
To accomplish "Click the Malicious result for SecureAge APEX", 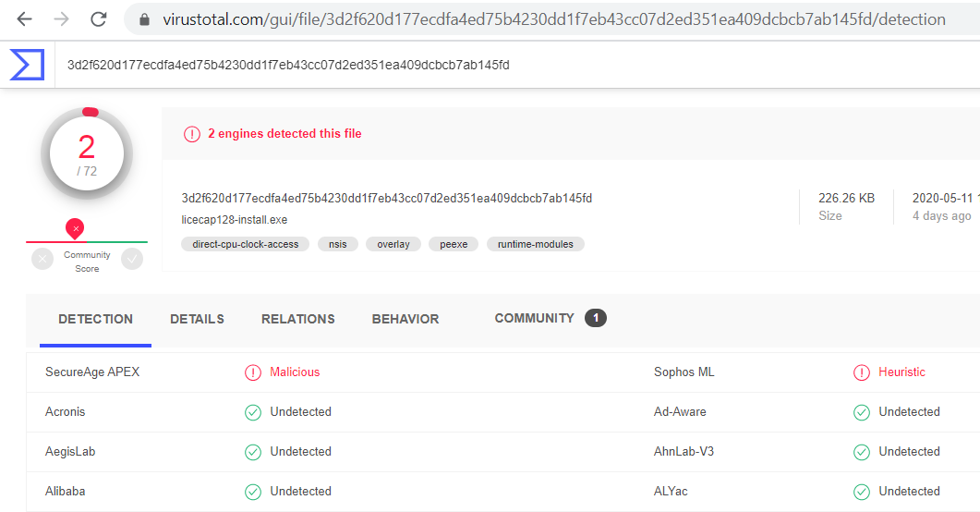I will [295, 372].
